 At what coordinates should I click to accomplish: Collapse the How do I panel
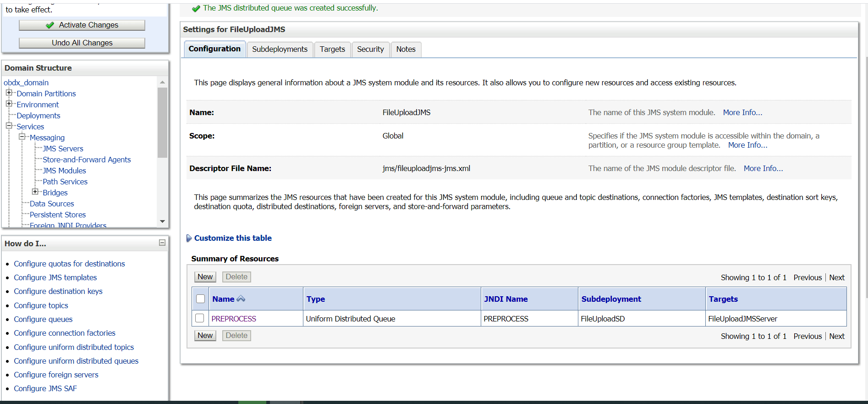[x=162, y=243]
